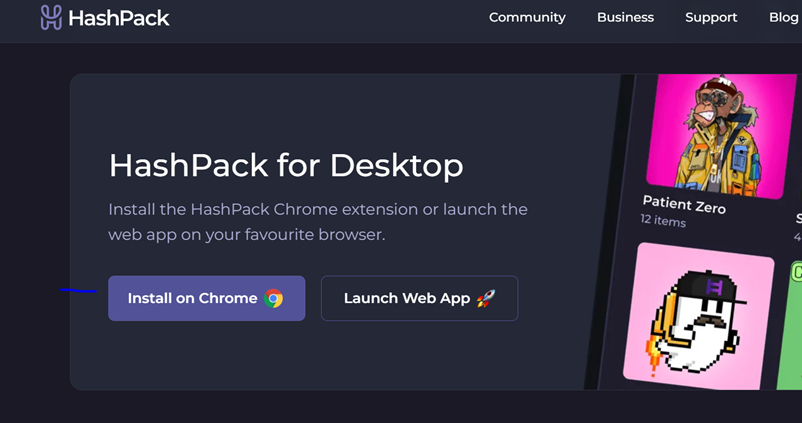Click the HashPack for Desktop heading
This screenshot has width=802, height=423.
point(286,165)
